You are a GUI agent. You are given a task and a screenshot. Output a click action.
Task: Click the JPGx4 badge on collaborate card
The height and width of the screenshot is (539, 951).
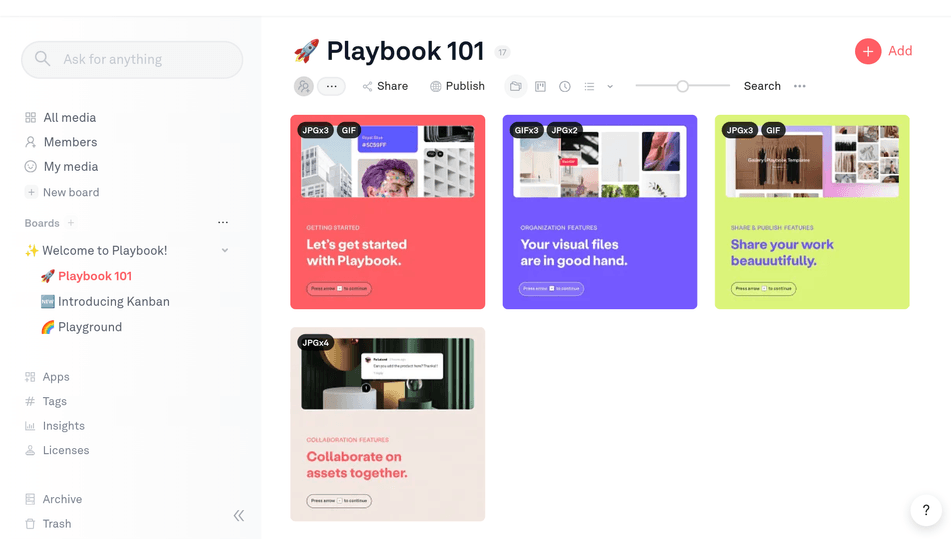pyautogui.click(x=315, y=343)
